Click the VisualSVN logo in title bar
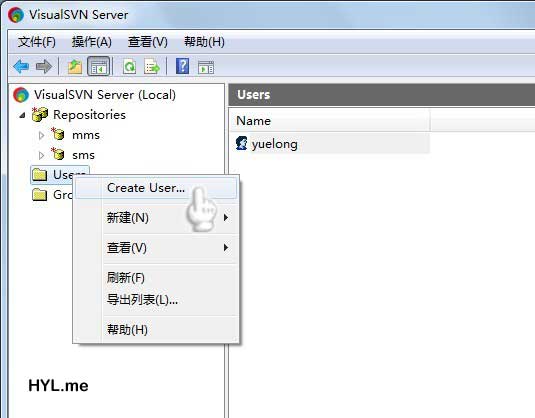 click(x=16, y=15)
